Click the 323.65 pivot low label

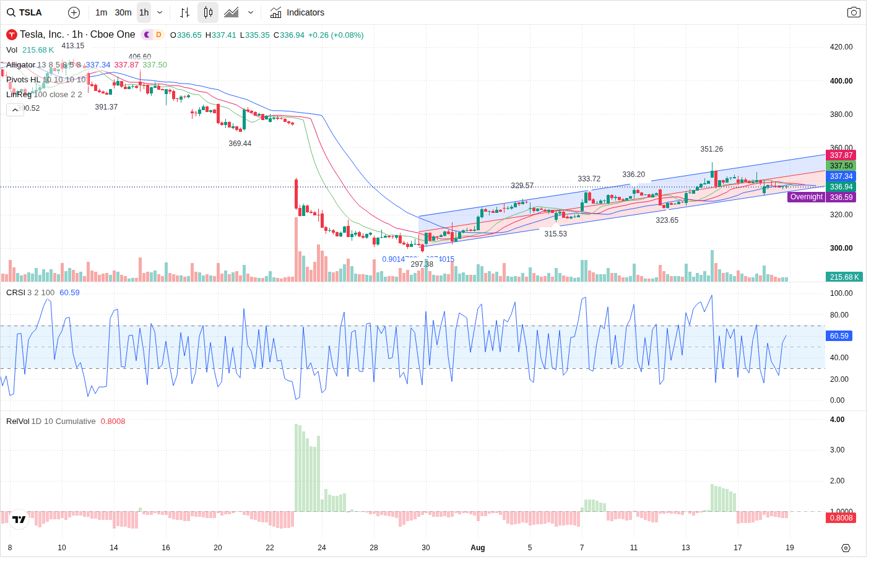[x=667, y=220]
